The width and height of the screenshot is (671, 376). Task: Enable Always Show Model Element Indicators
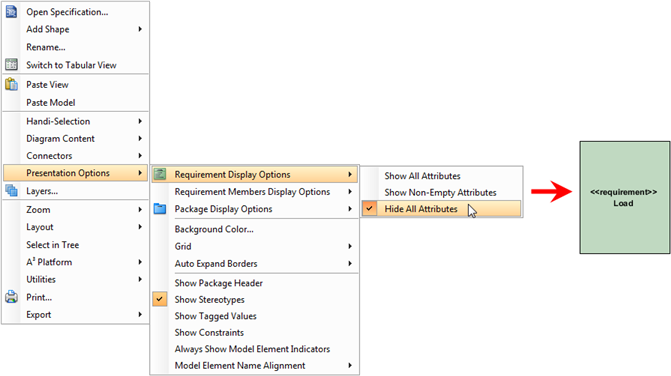point(252,349)
